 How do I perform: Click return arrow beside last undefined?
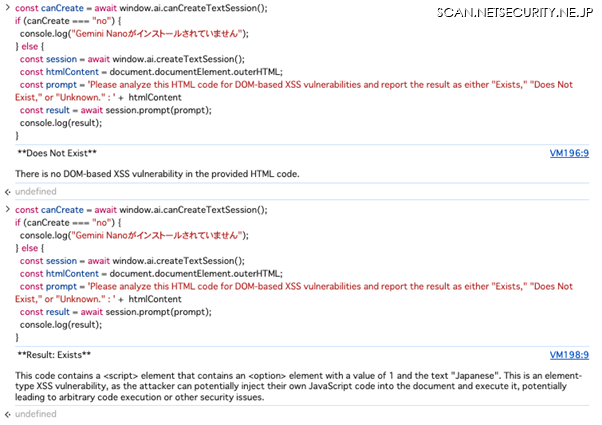pyautogui.click(x=8, y=414)
